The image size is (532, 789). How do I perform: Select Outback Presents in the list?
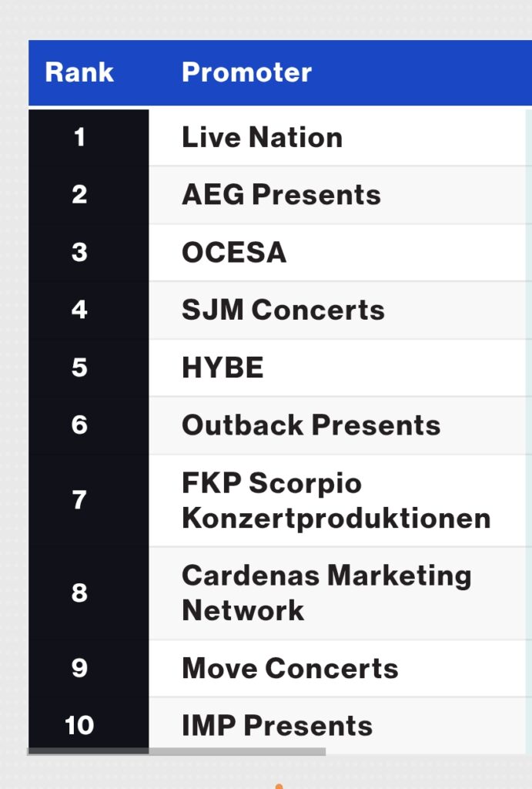point(311,425)
